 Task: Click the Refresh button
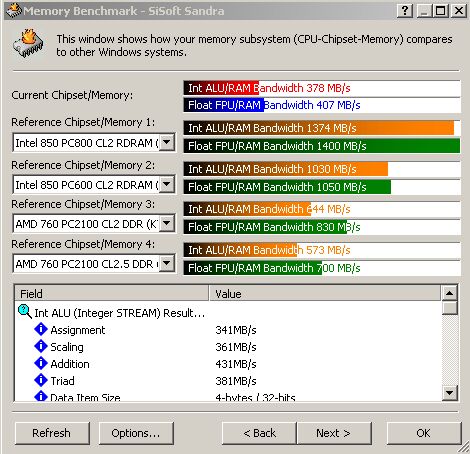(52, 433)
